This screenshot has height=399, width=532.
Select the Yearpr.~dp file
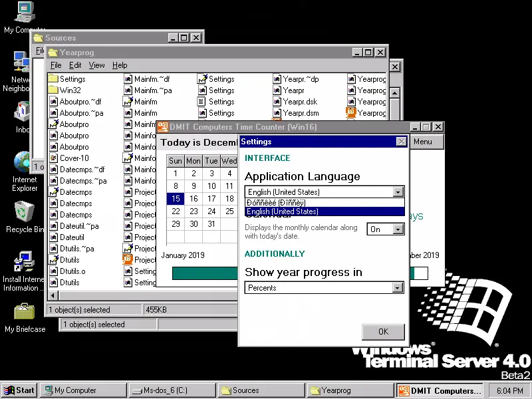click(296, 79)
